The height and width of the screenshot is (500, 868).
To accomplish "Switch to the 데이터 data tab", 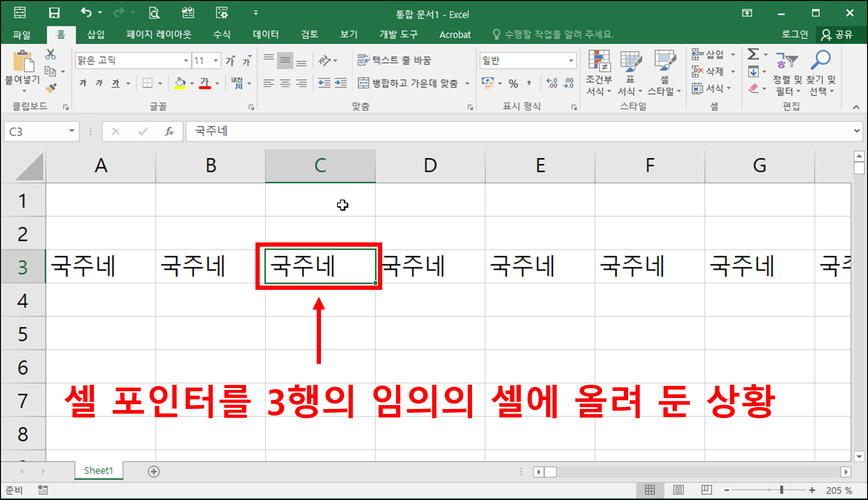I will click(266, 34).
